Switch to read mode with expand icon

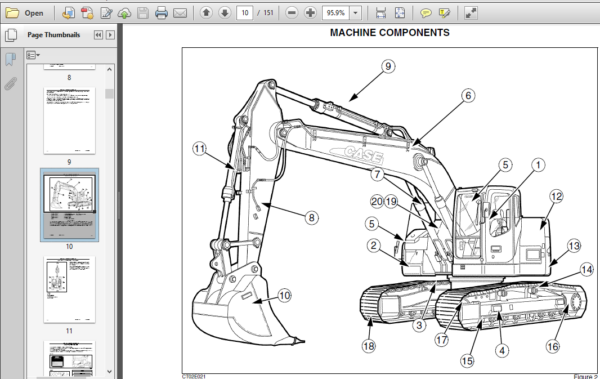click(x=471, y=13)
